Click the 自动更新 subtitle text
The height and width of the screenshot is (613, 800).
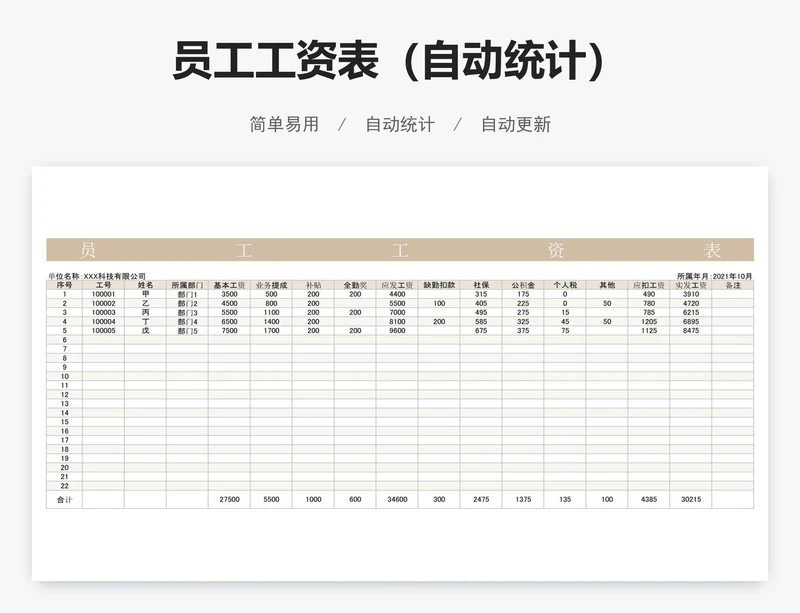pos(516,125)
